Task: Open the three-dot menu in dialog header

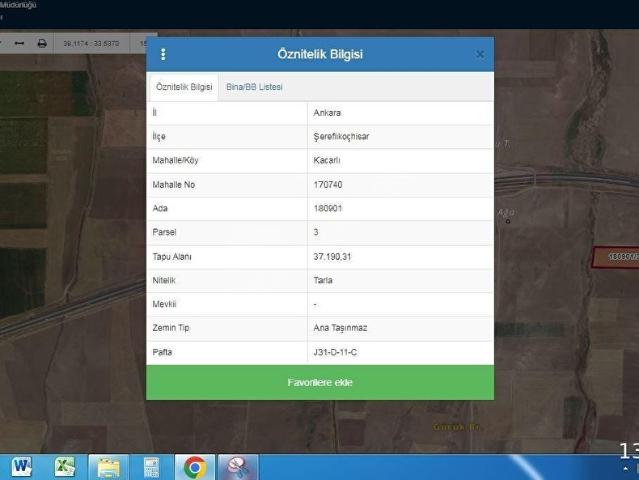Action: pyautogui.click(x=163, y=54)
